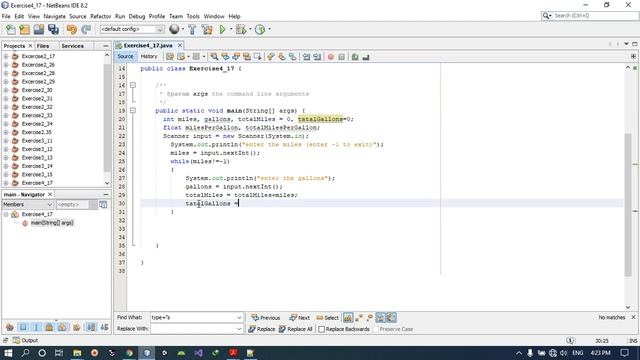Click the Task View taskbar icon

point(59,353)
